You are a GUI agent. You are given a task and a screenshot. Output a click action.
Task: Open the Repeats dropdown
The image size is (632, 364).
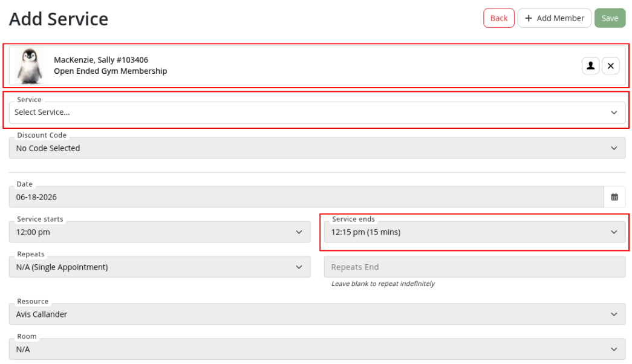coord(160,267)
